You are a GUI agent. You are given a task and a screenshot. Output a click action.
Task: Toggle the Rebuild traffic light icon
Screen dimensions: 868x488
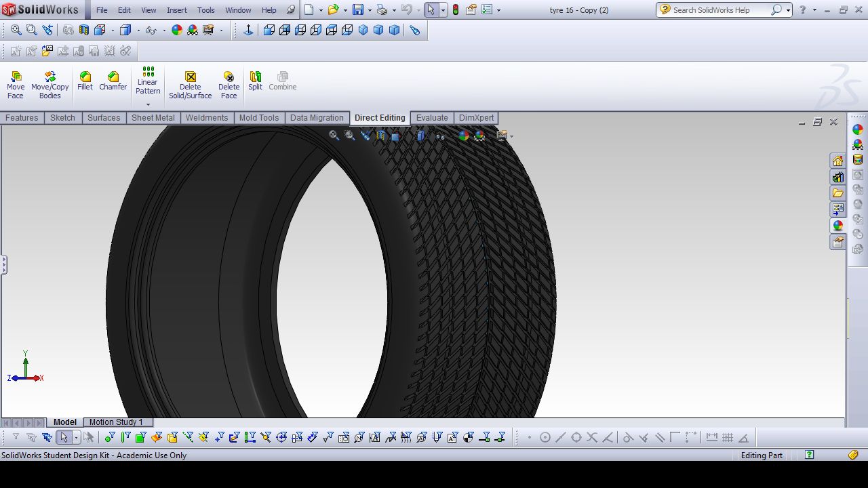click(x=456, y=10)
